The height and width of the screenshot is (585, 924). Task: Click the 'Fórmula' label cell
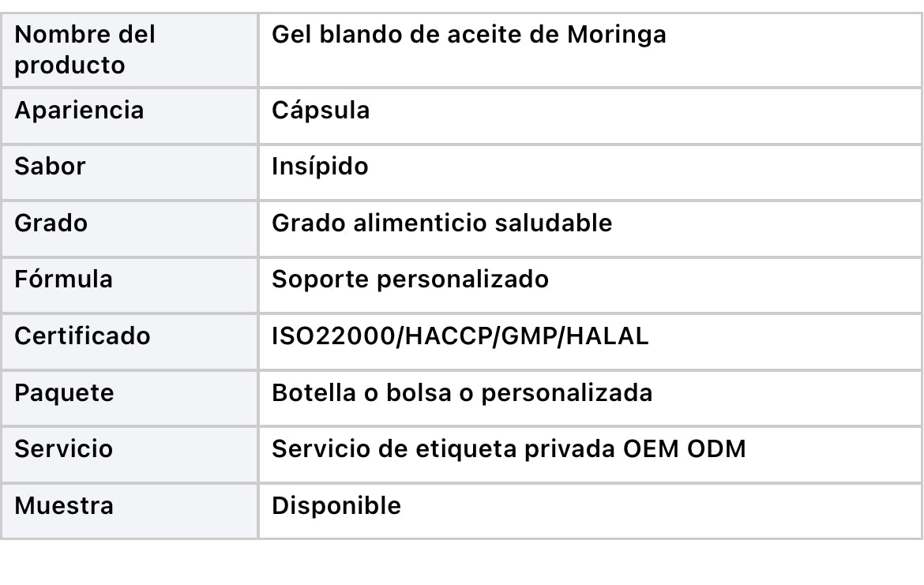(x=130, y=285)
